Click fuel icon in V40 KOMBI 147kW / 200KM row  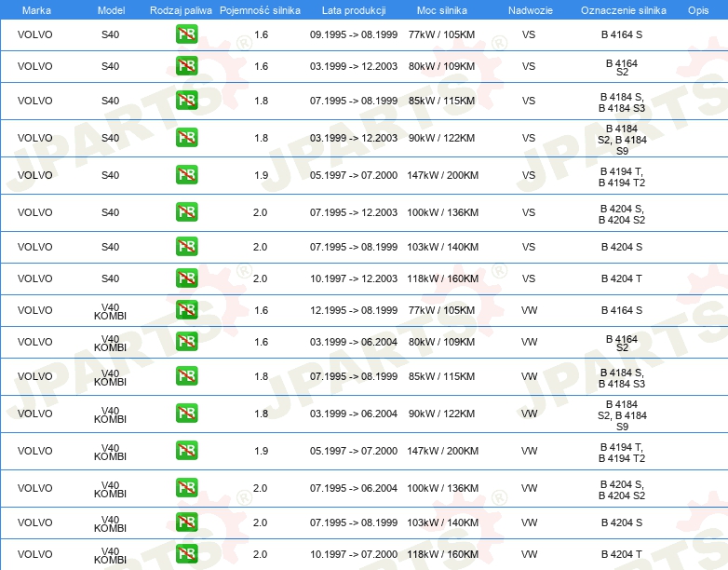(x=186, y=450)
